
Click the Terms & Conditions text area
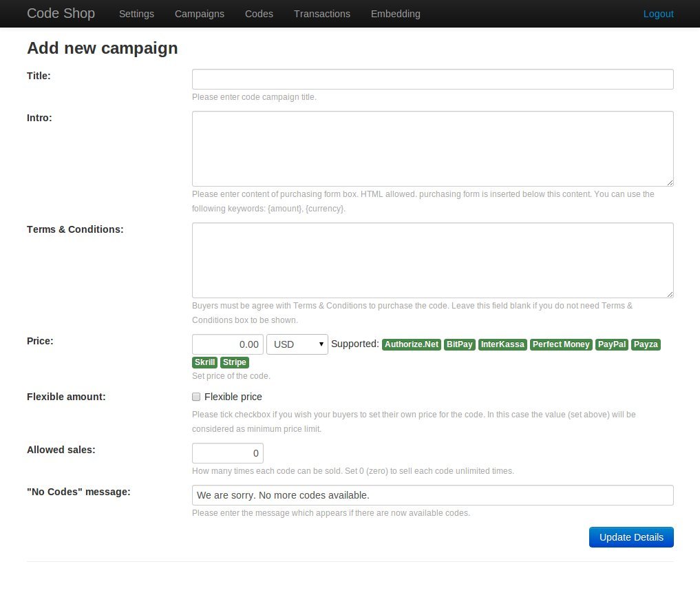pos(432,260)
